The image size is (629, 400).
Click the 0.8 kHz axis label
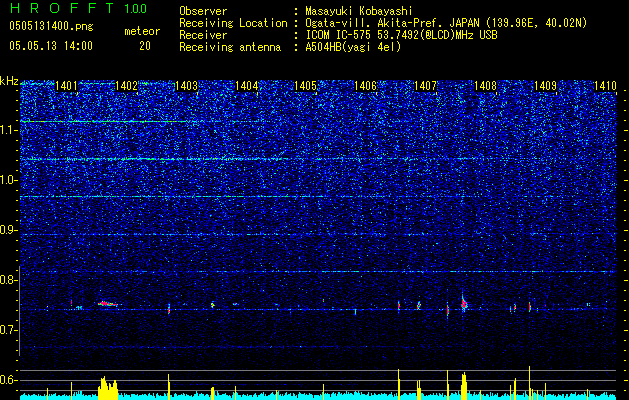pos(9,280)
